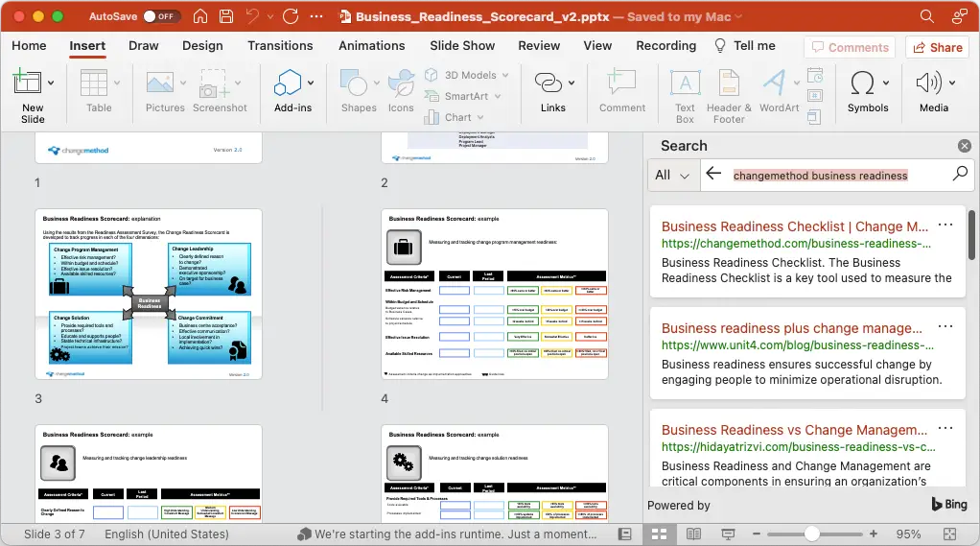Open Business readiness plus change management result
This screenshot has width=980, height=546.
[x=791, y=328]
